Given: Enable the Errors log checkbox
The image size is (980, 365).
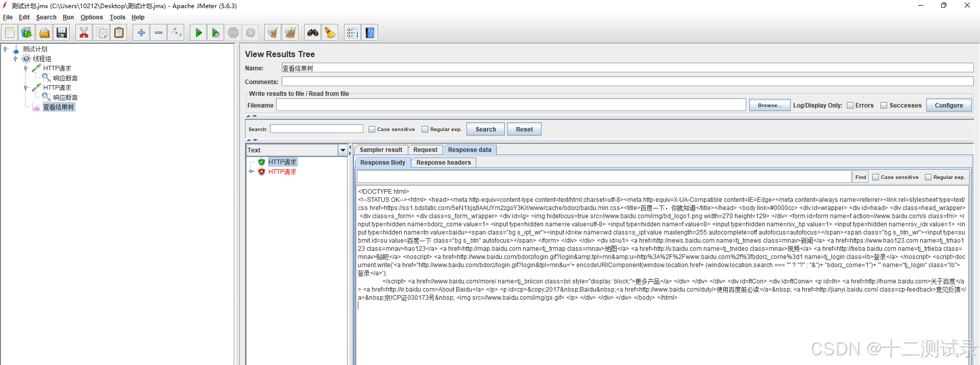Looking at the screenshot, I should pos(850,106).
